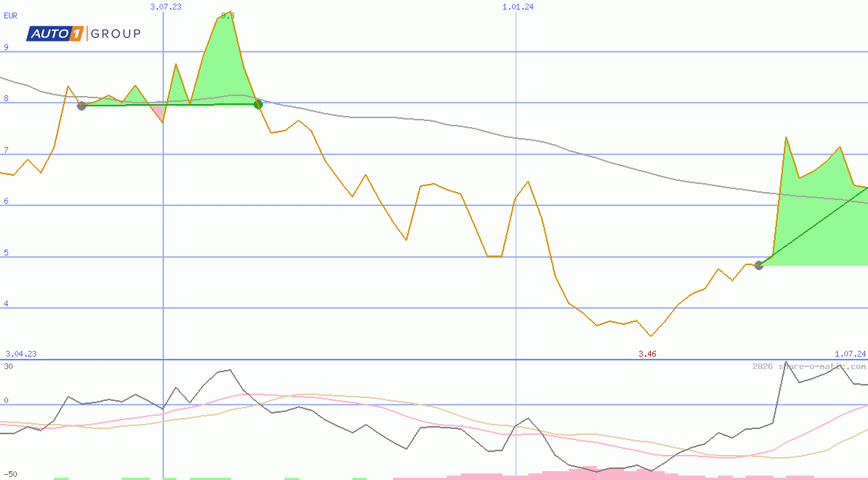Viewport: 868px width, 480px height.
Task: Select the 1.01.24 date label
Action: coord(518,7)
